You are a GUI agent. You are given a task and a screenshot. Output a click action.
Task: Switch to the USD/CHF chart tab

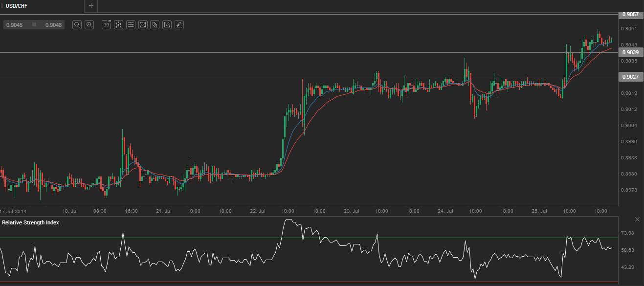(x=17, y=6)
